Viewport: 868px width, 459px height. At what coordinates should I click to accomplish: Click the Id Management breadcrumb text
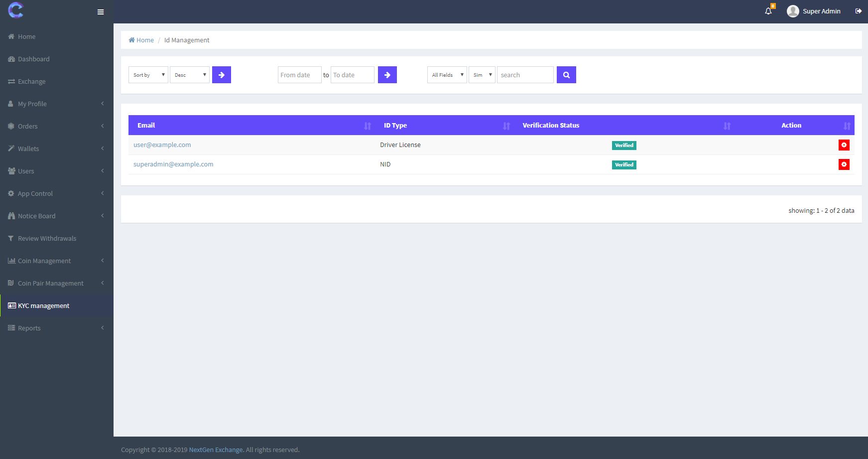click(x=187, y=40)
